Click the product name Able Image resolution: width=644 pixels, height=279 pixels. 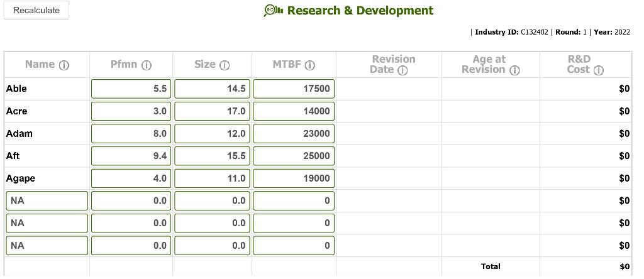(x=16, y=89)
